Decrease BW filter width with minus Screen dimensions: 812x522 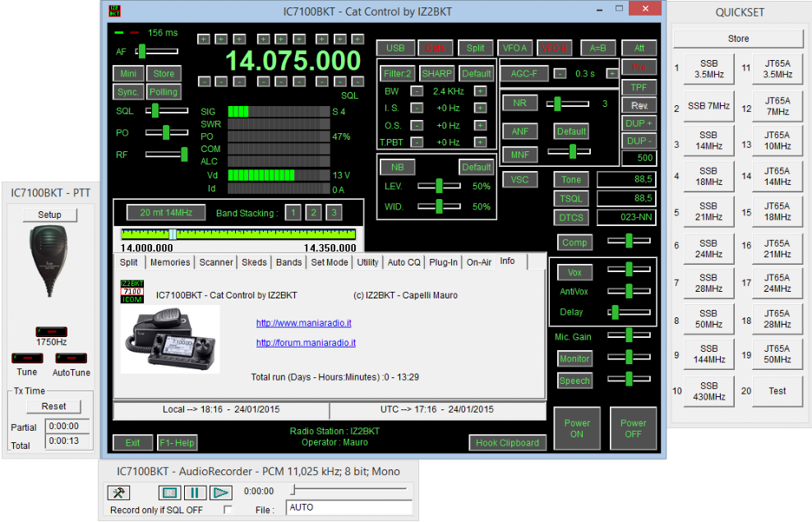click(417, 91)
